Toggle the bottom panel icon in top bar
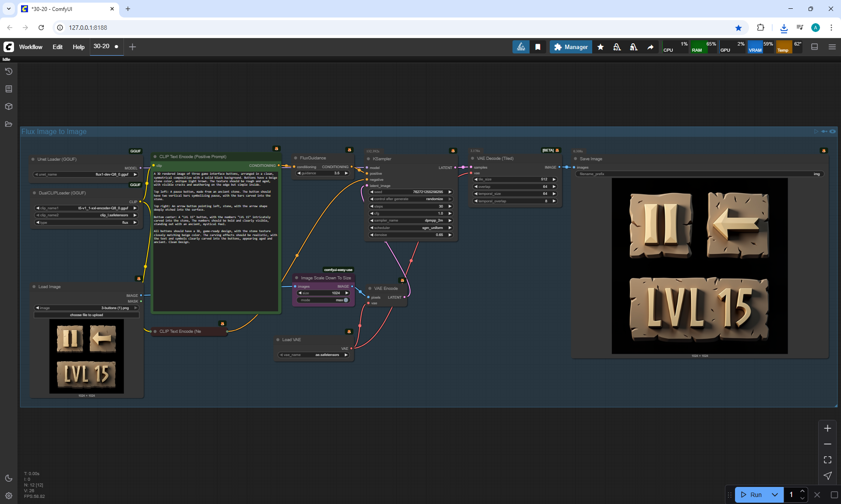 click(x=815, y=47)
